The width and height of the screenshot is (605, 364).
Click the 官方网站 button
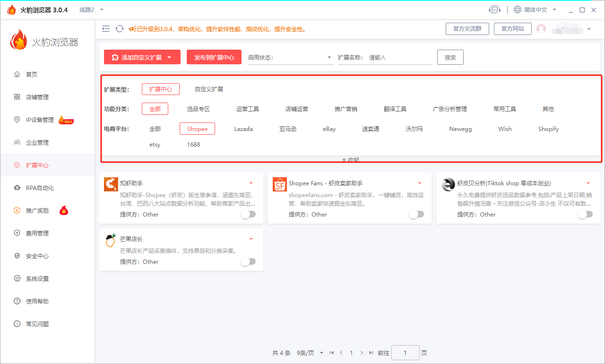coord(512,29)
